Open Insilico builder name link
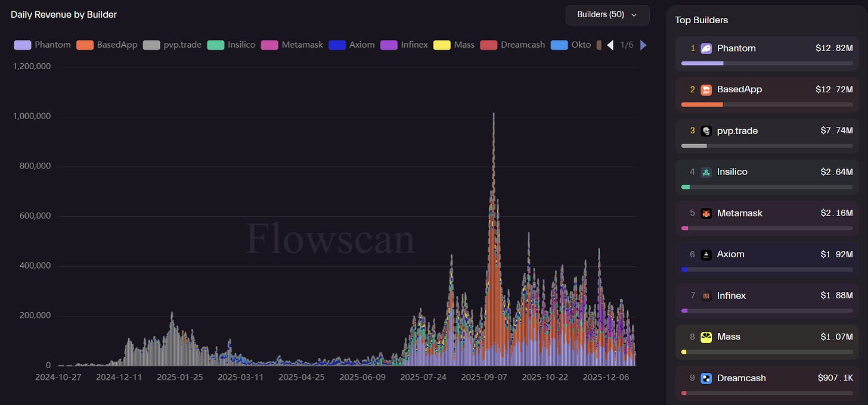 [x=732, y=172]
